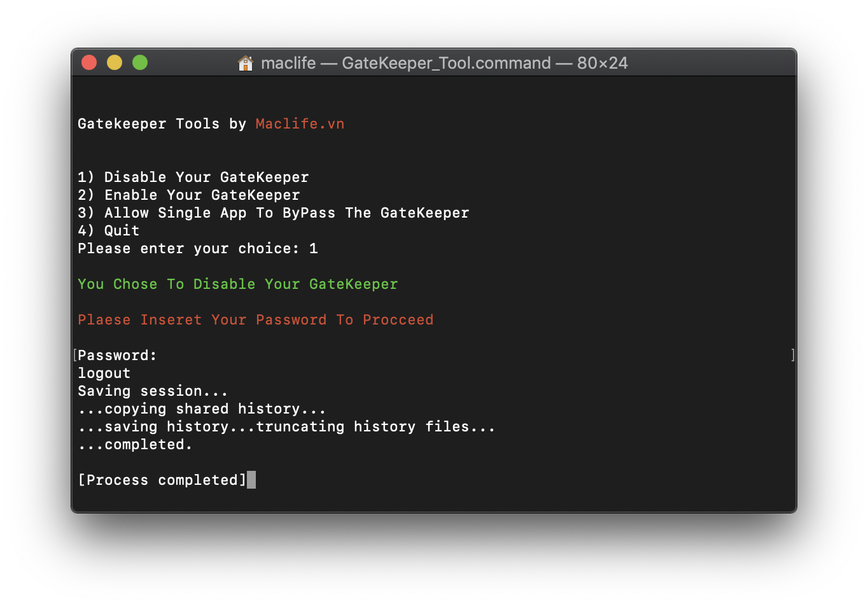
Task: Select option 1 Disable Your GateKeeper line
Action: coord(193,177)
